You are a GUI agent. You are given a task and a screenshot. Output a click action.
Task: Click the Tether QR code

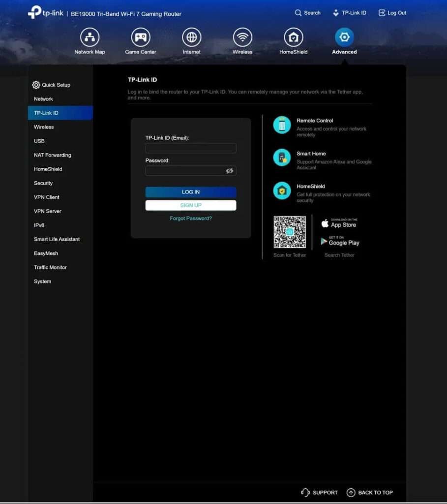click(x=290, y=232)
